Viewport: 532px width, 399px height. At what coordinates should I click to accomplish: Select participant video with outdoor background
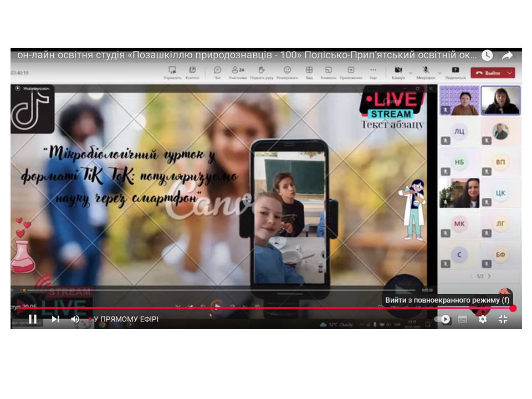[x=459, y=193]
